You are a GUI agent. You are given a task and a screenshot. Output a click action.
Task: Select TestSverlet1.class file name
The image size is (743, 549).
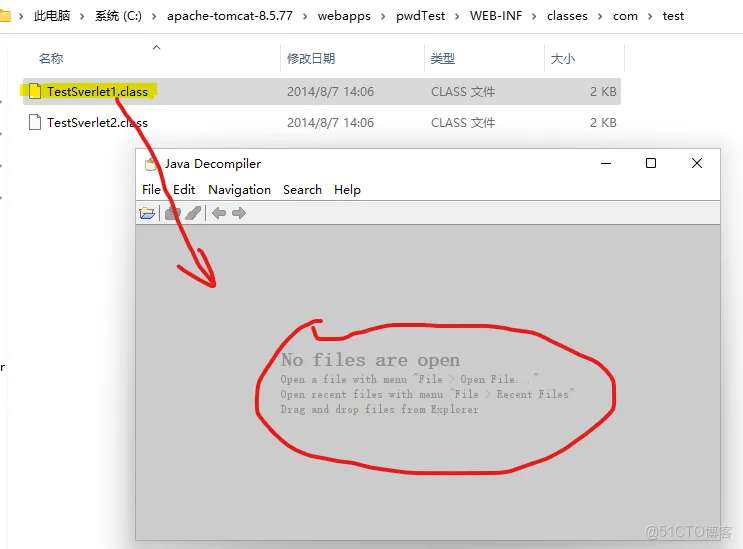pos(97,91)
